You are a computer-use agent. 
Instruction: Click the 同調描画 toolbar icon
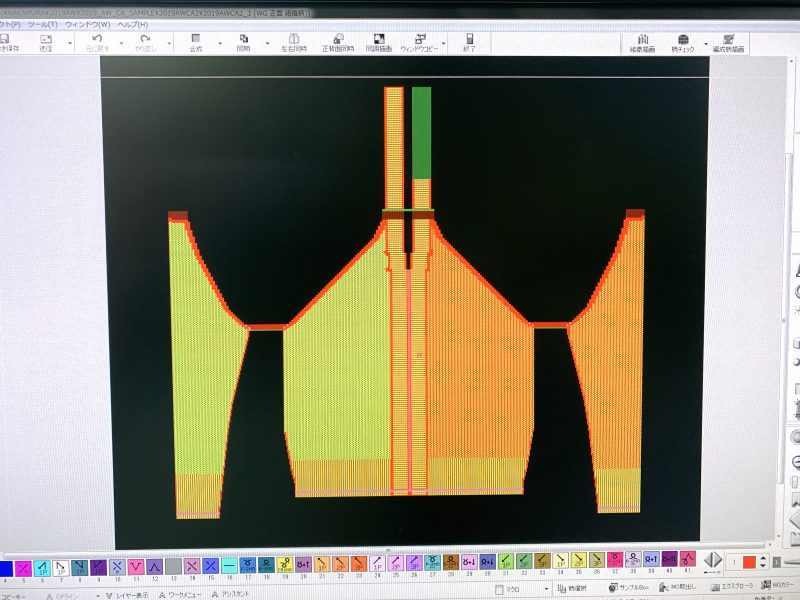(x=380, y=42)
